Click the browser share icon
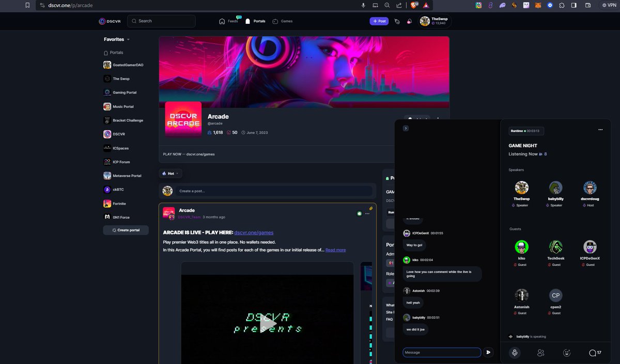 [399, 5]
